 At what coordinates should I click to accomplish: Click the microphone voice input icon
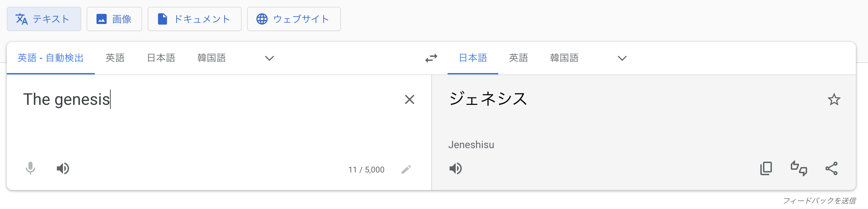[30, 168]
